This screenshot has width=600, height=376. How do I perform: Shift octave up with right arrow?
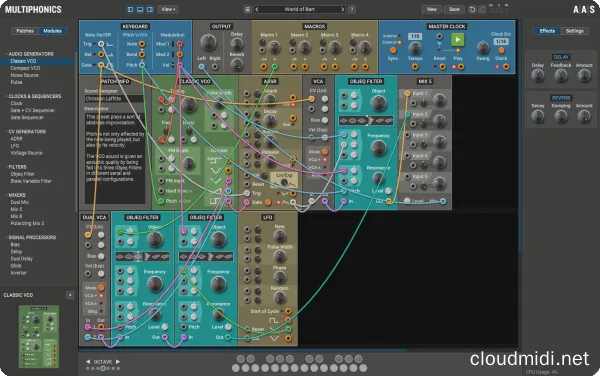click(x=118, y=361)
